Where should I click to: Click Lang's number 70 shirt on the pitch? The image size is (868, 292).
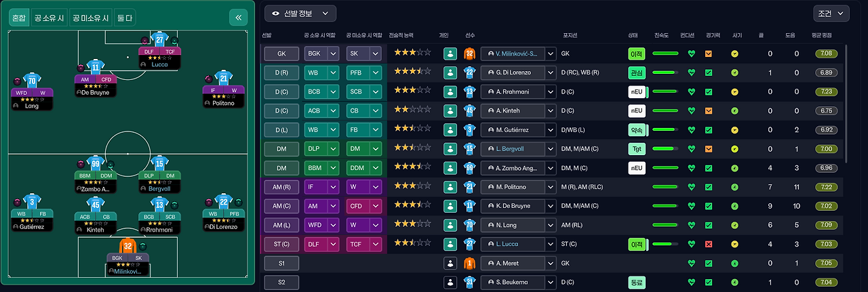coord(32,80)
